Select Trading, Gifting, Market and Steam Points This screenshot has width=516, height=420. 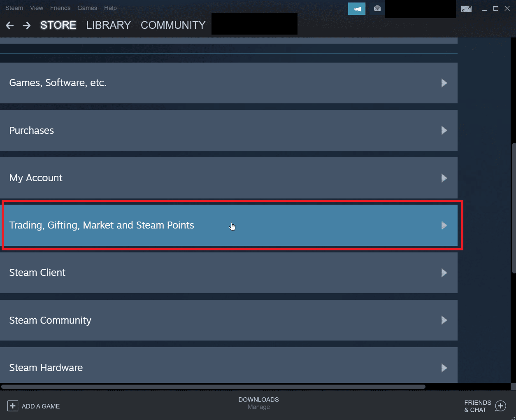229,225
